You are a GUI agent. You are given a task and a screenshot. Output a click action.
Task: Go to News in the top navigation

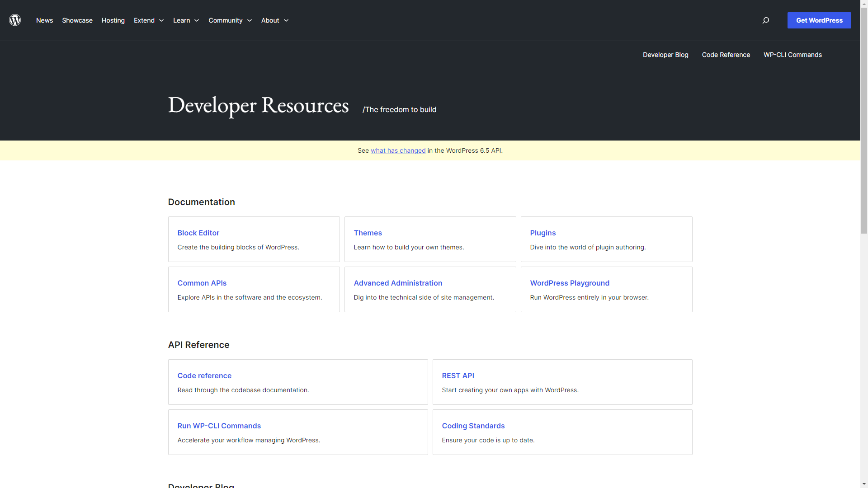click(44, 20)
